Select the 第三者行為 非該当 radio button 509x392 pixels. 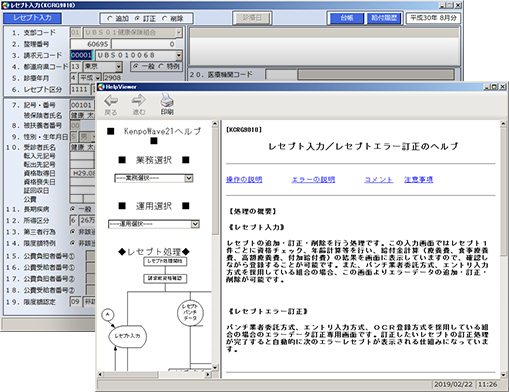click(x=72, y=231)
